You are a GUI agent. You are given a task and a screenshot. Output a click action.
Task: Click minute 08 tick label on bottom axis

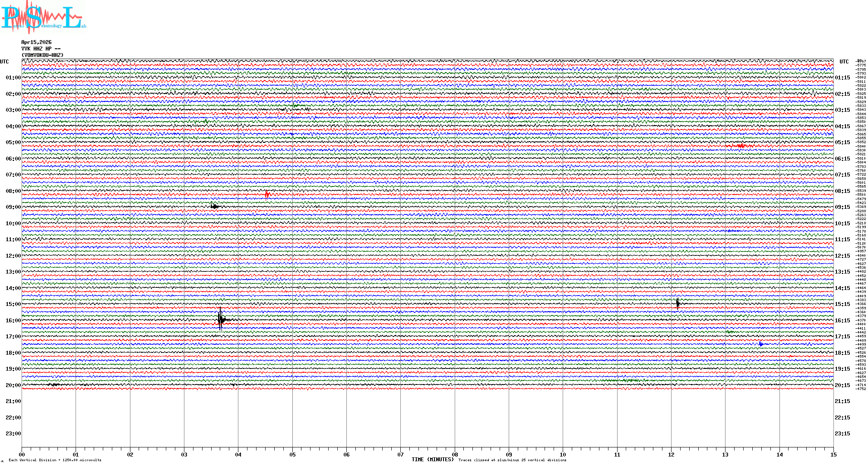click(x=455, y=455)
